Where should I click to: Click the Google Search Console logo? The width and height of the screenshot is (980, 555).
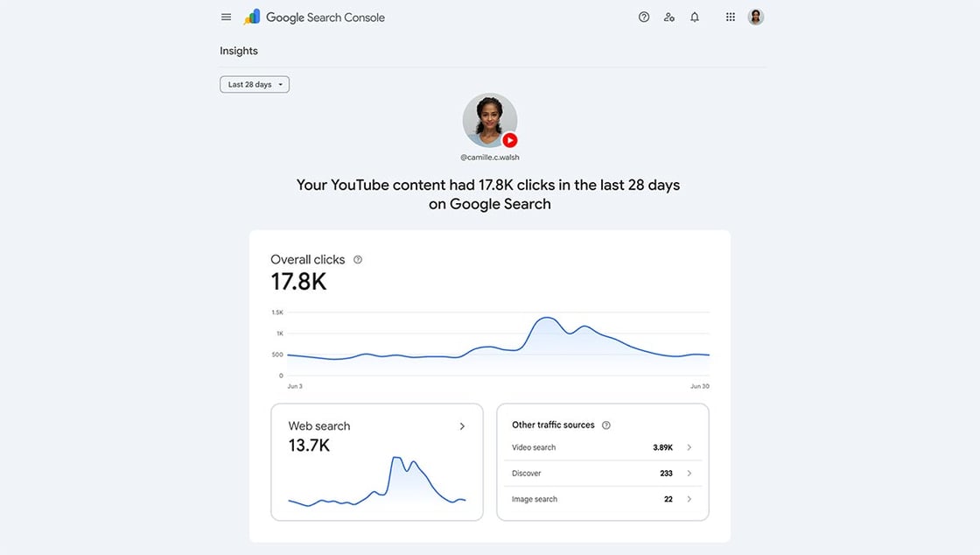click(314, 17)
